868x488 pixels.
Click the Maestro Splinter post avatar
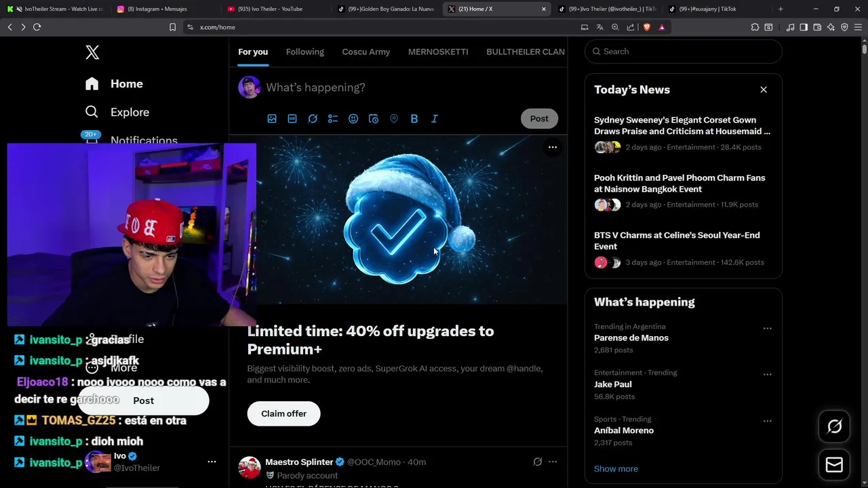250,467
